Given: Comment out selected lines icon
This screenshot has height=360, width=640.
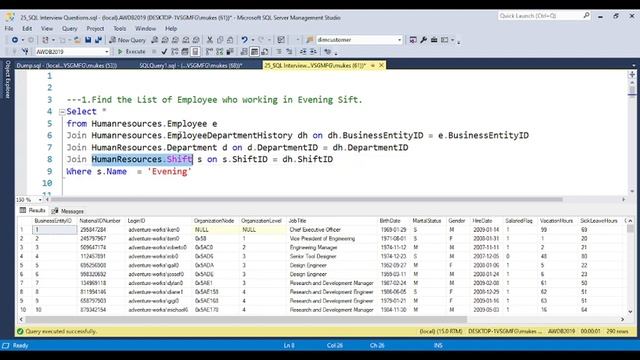Looking at the screenshot, I should [279, 52].
